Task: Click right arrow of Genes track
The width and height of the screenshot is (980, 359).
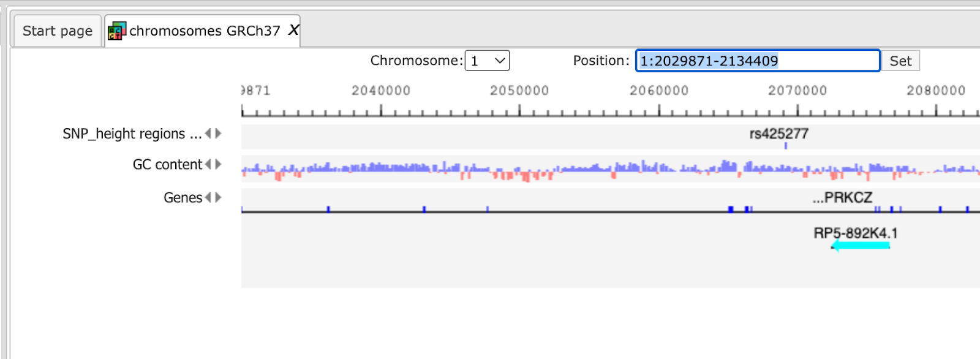Action: pos(218,197)
